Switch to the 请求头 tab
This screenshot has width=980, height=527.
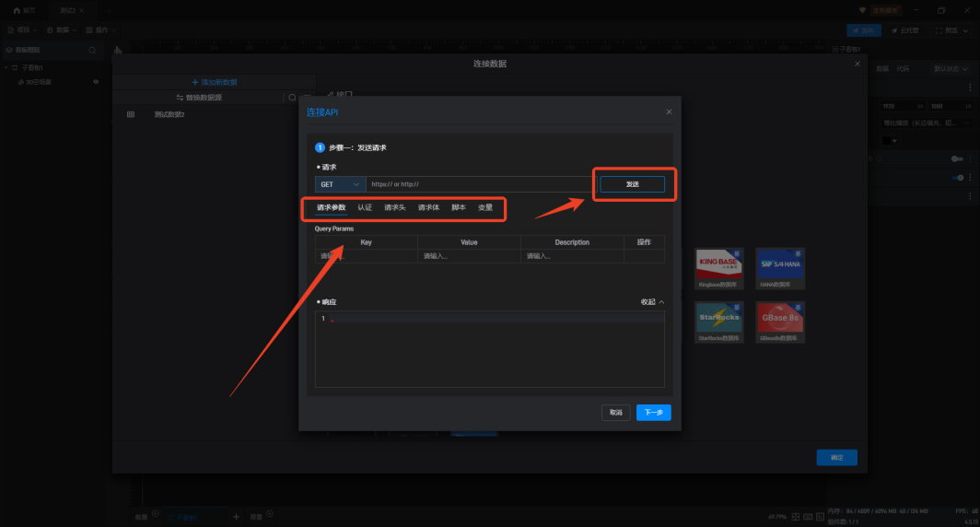[x=395, y=207]
